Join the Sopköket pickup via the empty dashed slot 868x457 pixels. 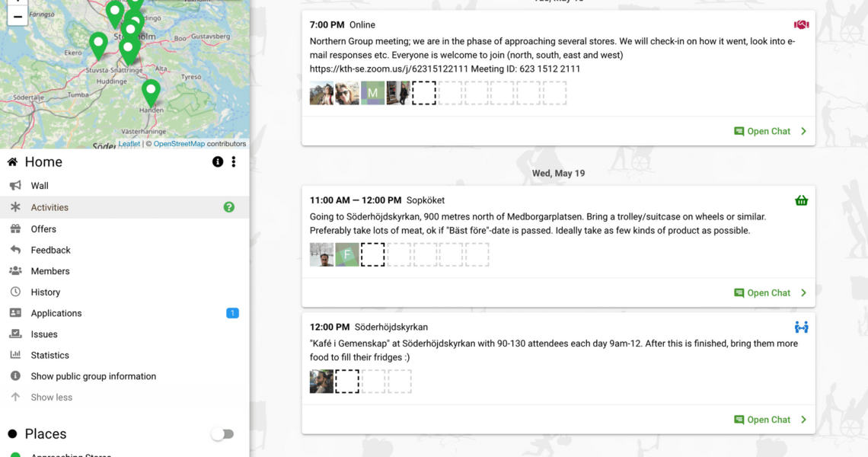click(x=373, y=254)
